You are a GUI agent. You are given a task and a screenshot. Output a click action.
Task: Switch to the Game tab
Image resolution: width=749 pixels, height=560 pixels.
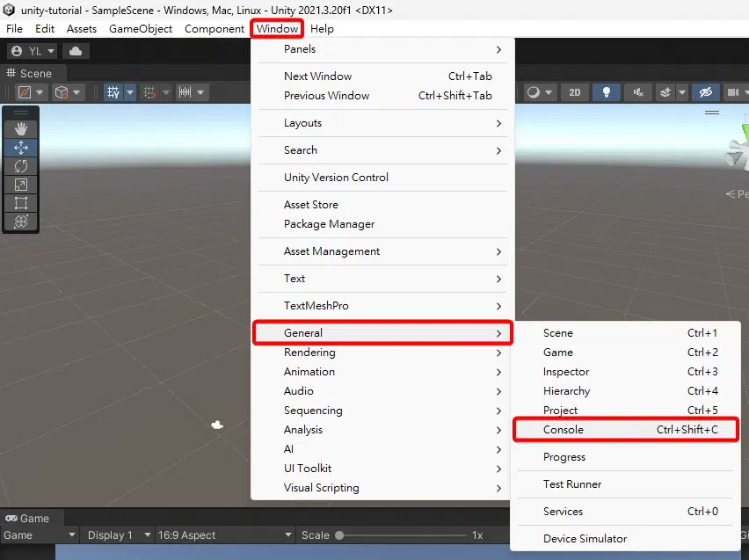28,519
